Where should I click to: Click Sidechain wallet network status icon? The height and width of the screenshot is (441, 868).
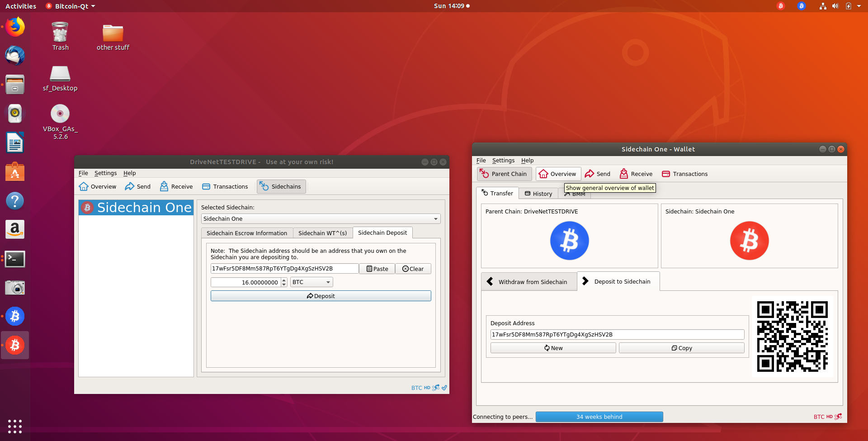pyautogui.click(x=838, y=417)
